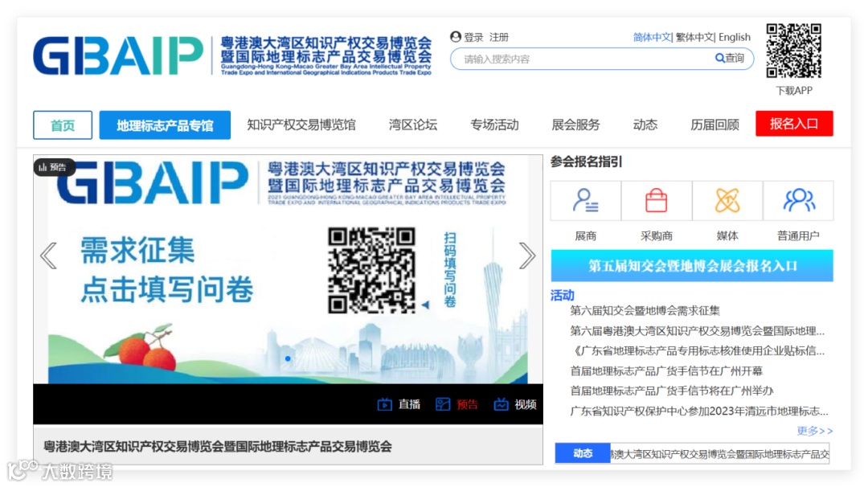Open the 展会服务 menu item
Screen dimensions: 868x487
[x=575, y=125]
